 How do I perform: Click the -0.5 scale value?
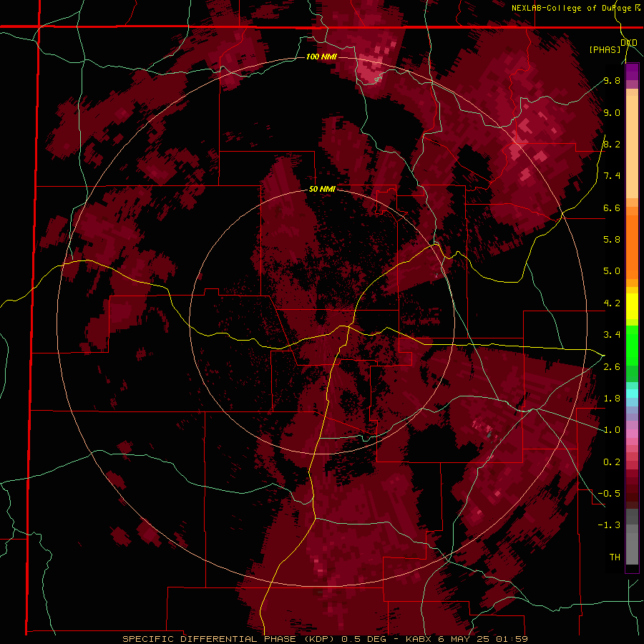coord(609,493)
